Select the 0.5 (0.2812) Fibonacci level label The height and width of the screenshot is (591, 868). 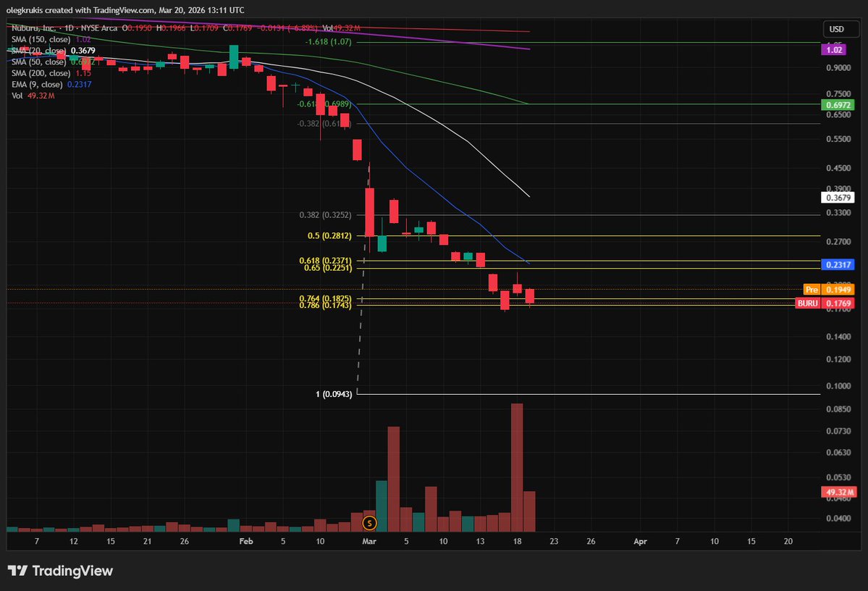point(329,235)
